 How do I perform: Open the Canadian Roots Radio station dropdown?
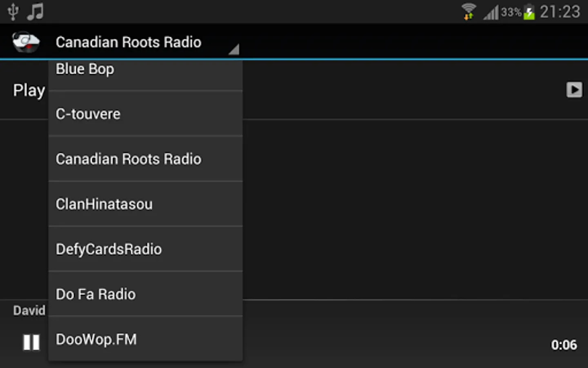click(x=146, y=42)
